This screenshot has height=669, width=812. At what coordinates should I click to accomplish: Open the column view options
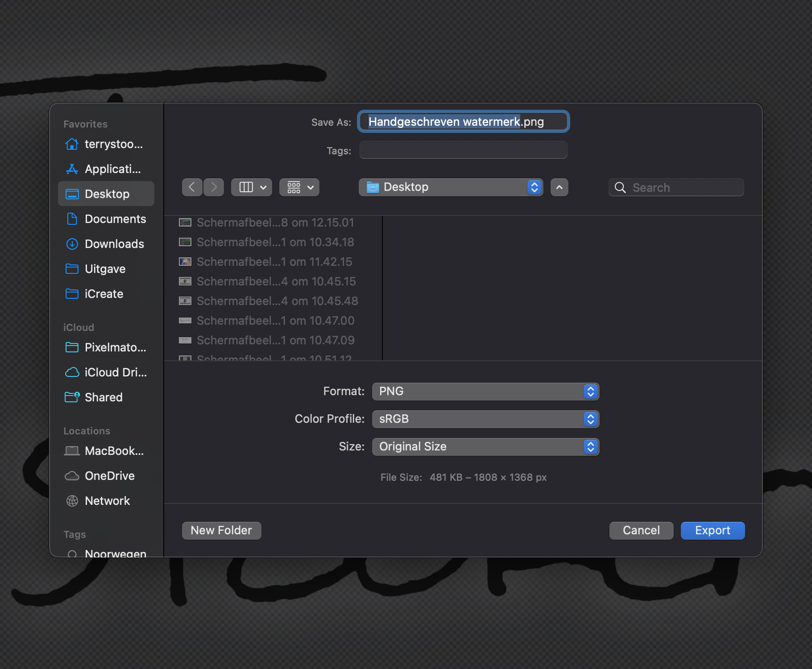pos(252,187)
